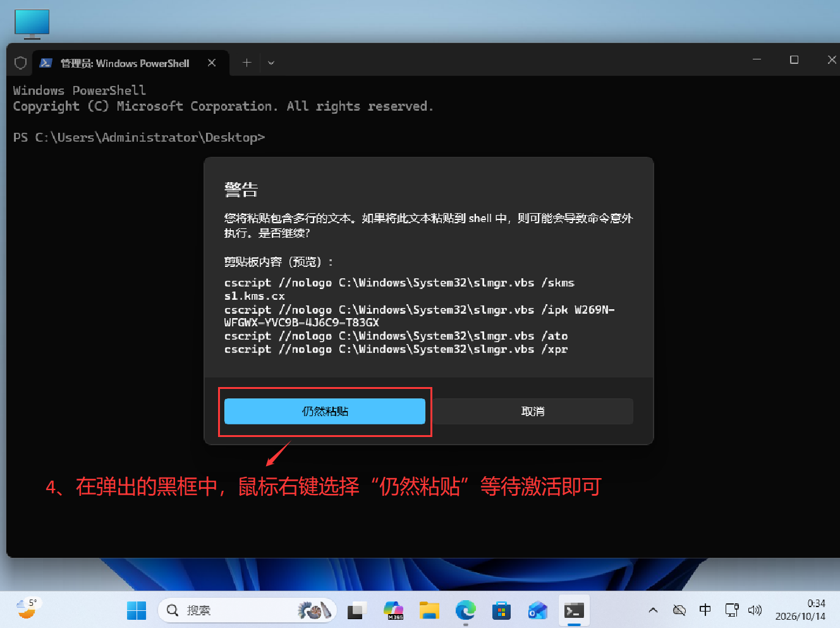Click the clipboard line ending with /xpr
The width and height of the screenshot is (840, 628).
[396, 349]
